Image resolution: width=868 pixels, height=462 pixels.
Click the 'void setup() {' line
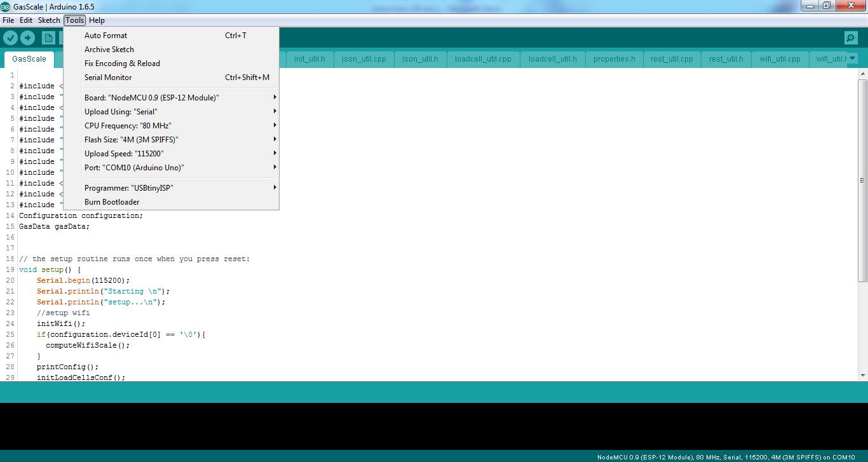tap(50, 269)
